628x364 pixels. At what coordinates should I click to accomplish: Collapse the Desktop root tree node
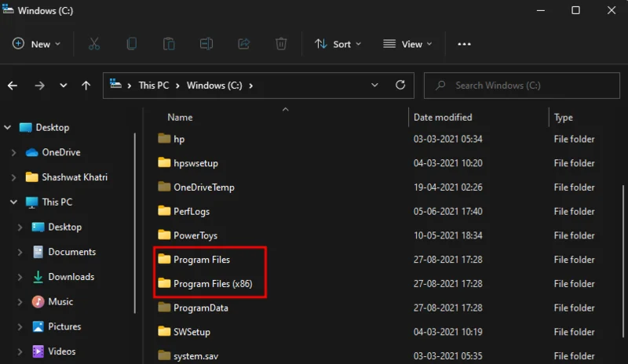coord(8,127)
